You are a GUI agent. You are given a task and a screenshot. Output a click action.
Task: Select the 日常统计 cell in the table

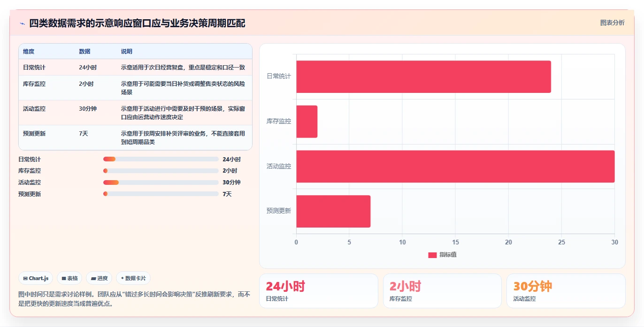point(34,68)
